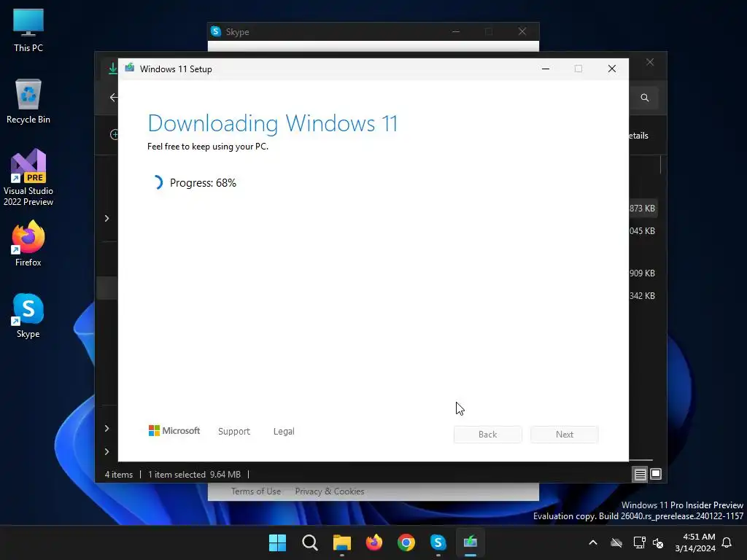Expand the upper navigation pane chevron
747x560 pixels.
[107, 218]
